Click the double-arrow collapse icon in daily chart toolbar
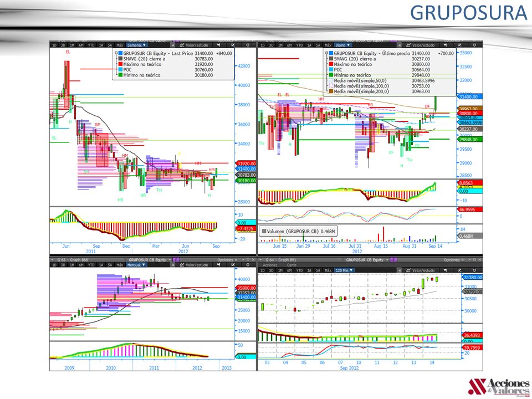The width and height of the screenshot is (532, 399). pos(400,45)
